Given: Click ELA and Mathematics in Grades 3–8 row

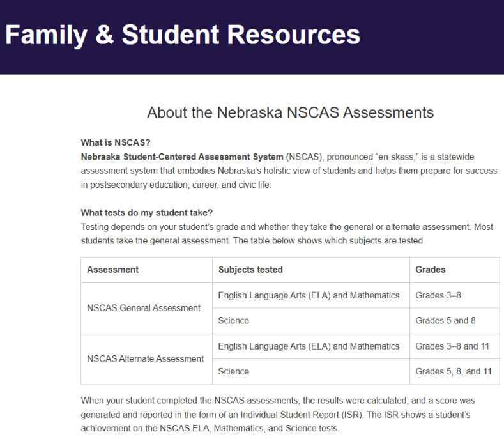Looking at the screenshot, I should (311, 295).
